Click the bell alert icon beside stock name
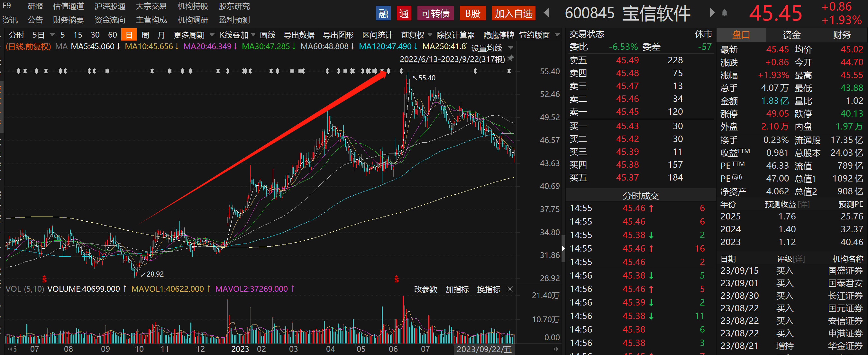 [725, 13]
